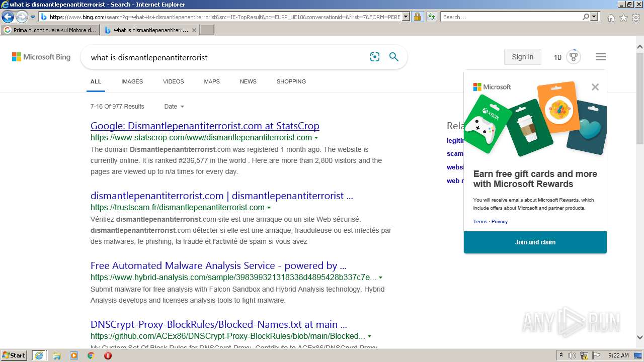
Task: Click magnifier icon in browser search box
Action: tap(586, 17)
